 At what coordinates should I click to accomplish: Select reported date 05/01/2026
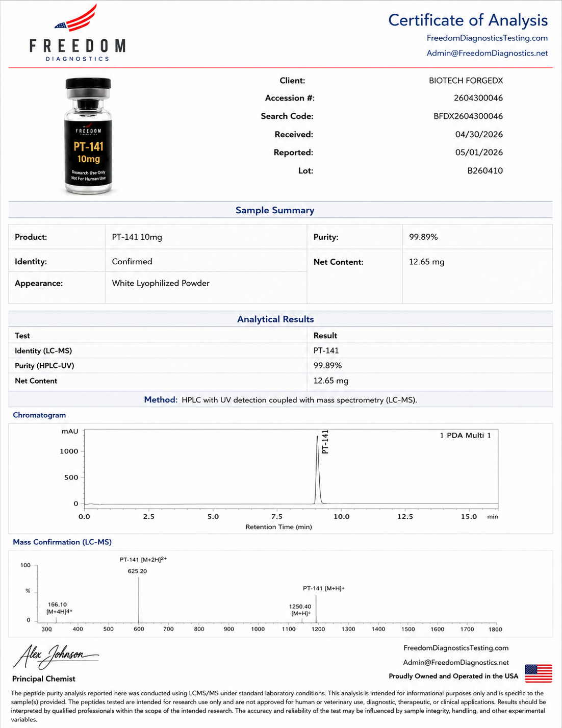[x=479, y=153]
